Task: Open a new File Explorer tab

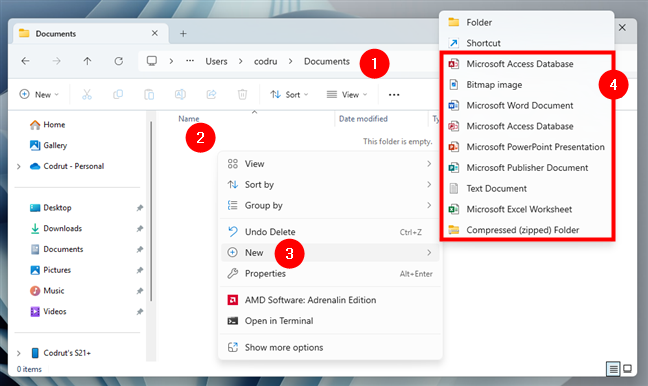Action: tap(183, 33)
